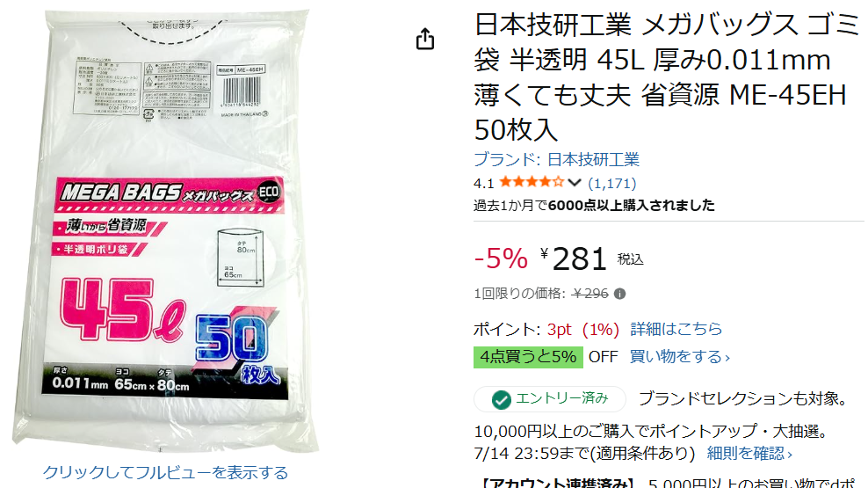
Task: Click the 4.1 rating number
Action: pos(484,184)
